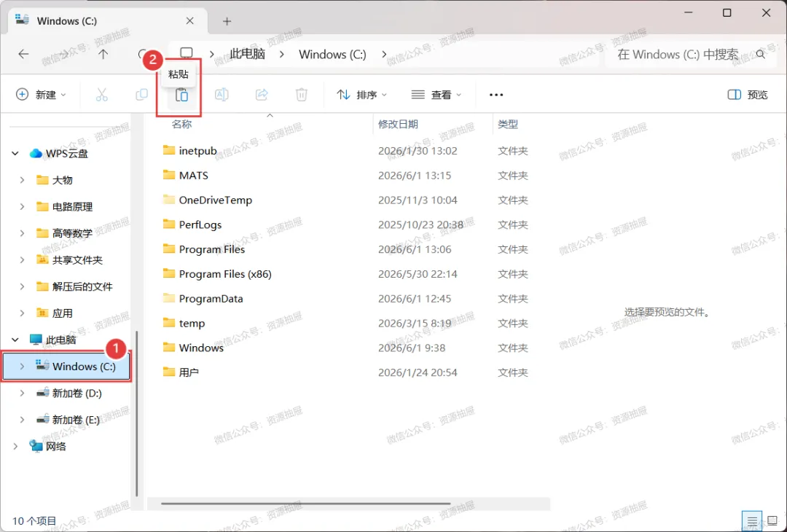Click the Paste clipboard icon

pyautogui.click(x=181, y=94)
